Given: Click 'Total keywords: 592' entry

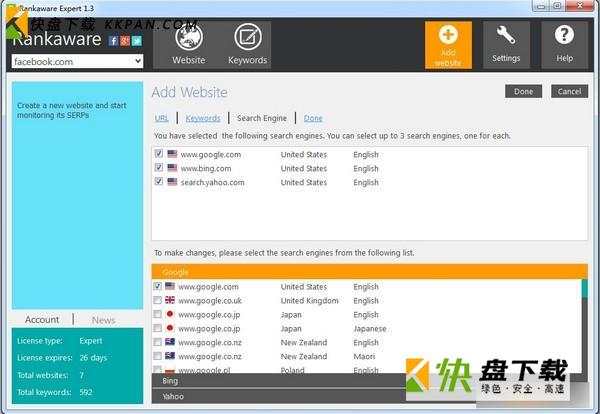Looking at the screenshot, I should click(55, 392).
